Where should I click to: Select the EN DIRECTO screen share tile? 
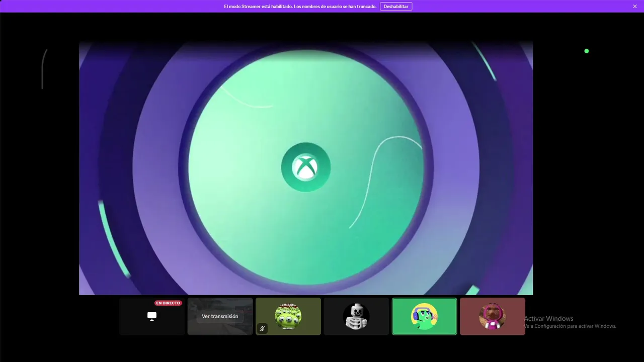(152, 316)
